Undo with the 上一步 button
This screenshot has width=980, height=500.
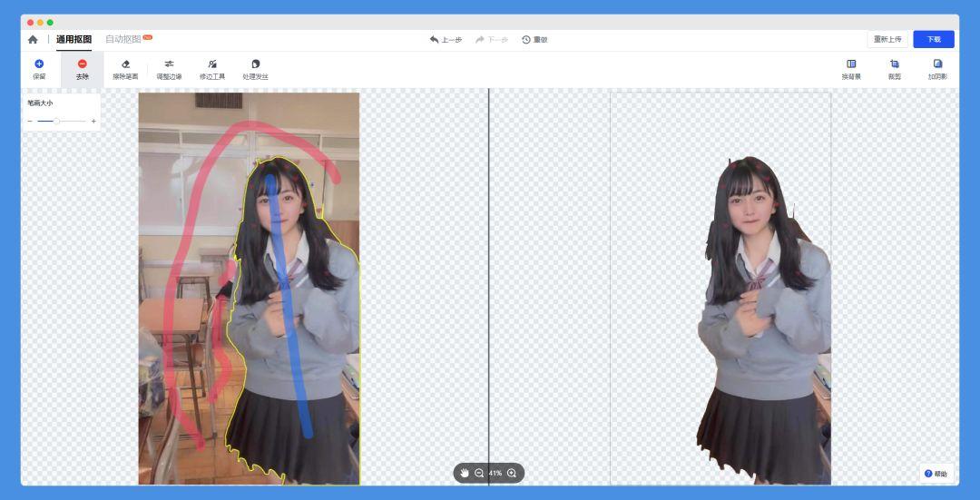click(x=446, y=40)
